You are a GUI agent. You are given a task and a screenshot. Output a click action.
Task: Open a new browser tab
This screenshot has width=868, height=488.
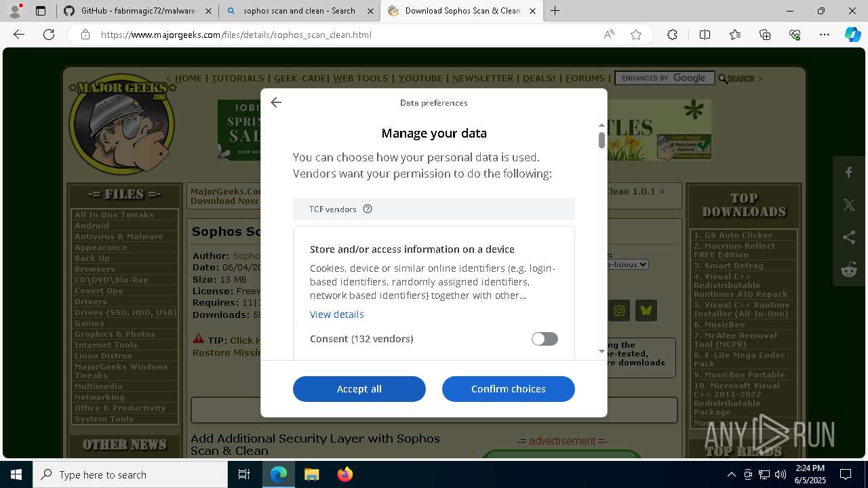tap(555, 11)
